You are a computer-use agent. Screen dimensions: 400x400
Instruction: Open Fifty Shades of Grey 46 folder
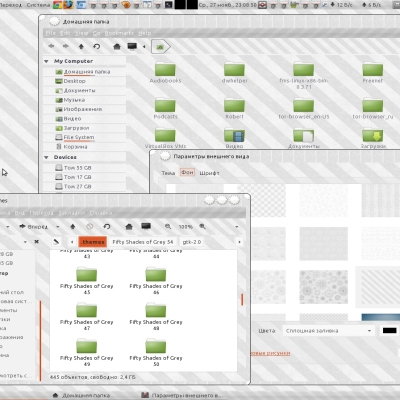pyautogui.click(x=156, y=281)
